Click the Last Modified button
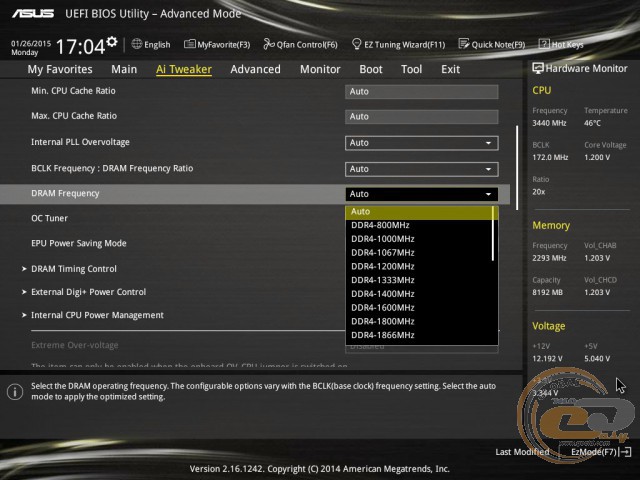 [x=522, y=452]
